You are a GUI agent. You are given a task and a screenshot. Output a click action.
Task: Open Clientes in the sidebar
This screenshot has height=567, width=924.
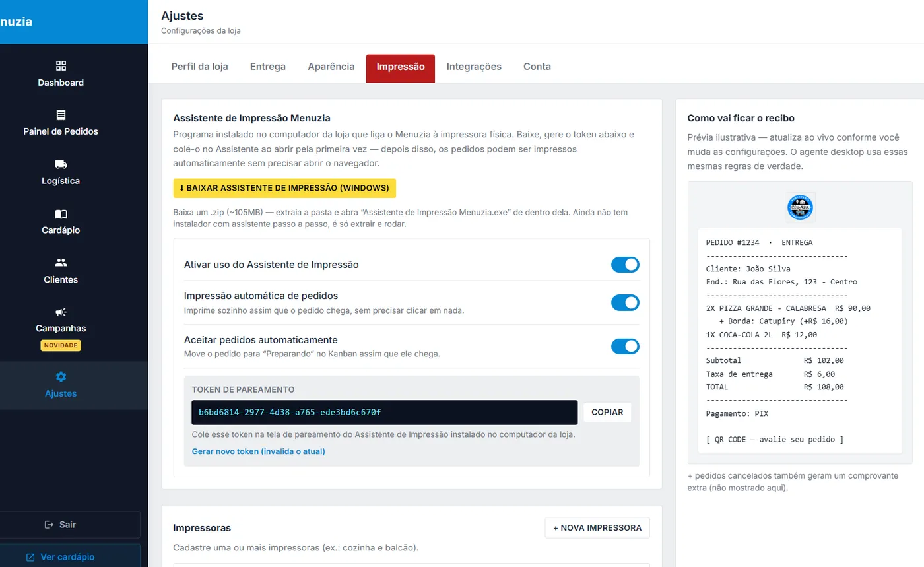click(61, 271)
